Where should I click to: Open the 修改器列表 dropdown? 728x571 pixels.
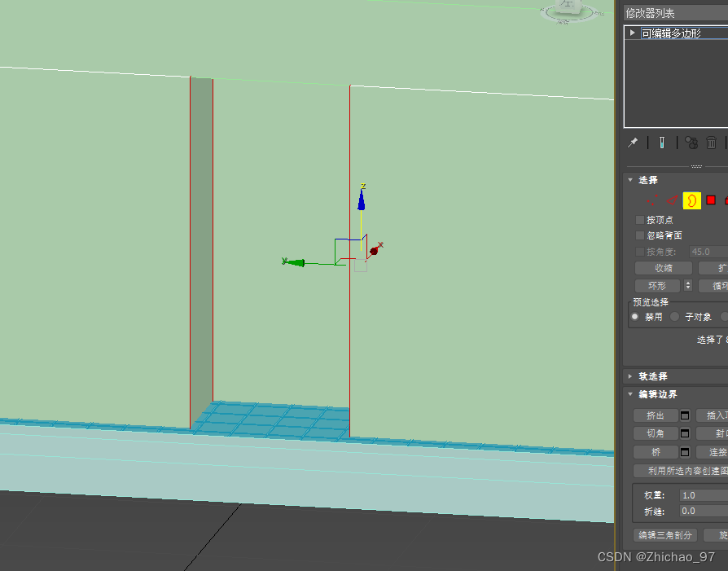[676, 13]
